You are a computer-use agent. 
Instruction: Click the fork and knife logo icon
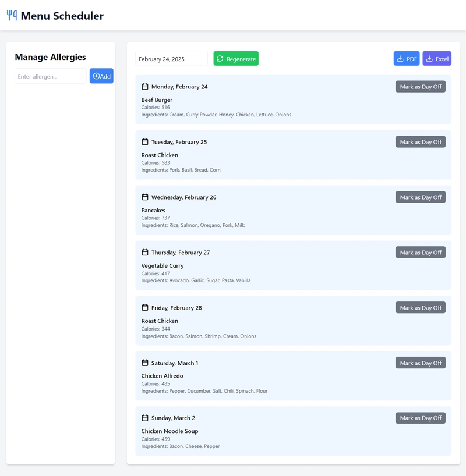[12, 16]
